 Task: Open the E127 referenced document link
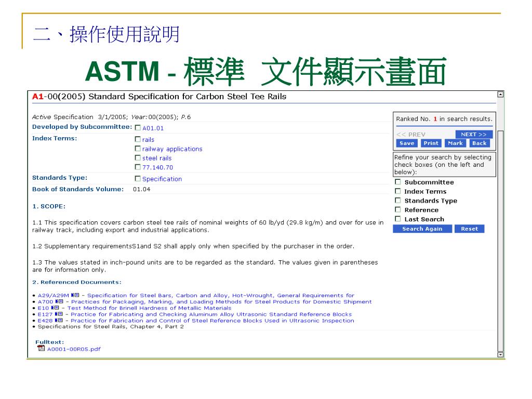click(x=45, y=314)
